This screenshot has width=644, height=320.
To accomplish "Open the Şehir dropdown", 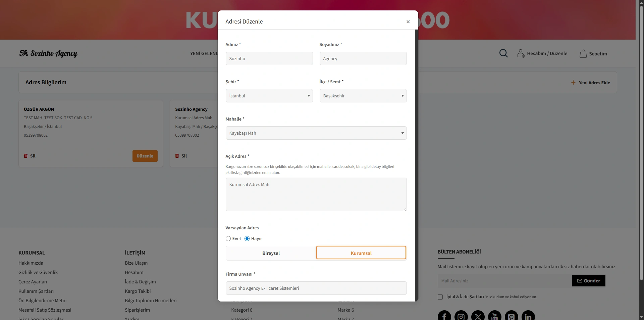I will click(x=269, y=96).
